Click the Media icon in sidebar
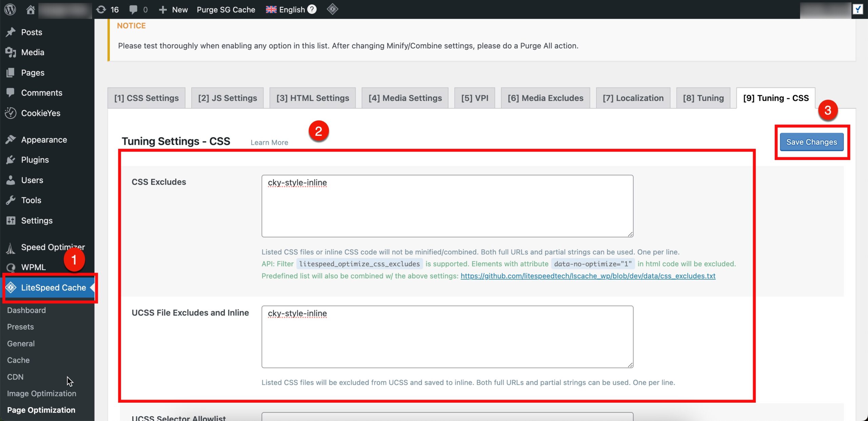 pos(11,52)
